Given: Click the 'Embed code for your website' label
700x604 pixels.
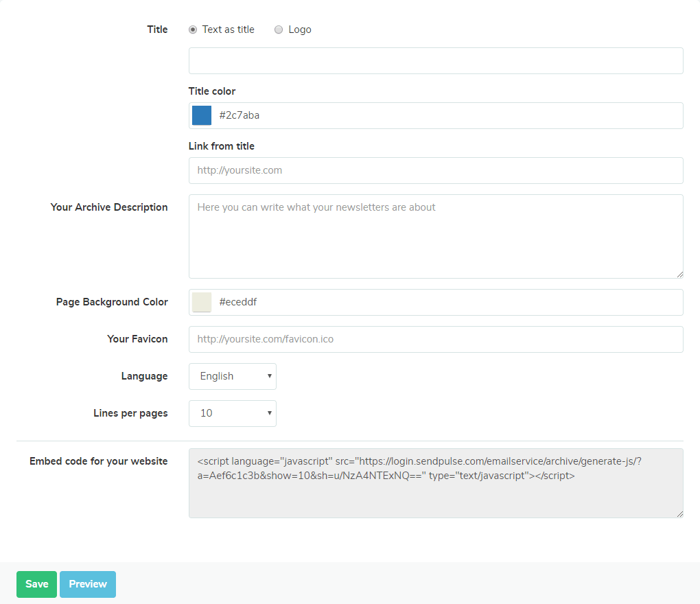Looking at the screenshot, I should pyautogui.click(x=99, y=461).
